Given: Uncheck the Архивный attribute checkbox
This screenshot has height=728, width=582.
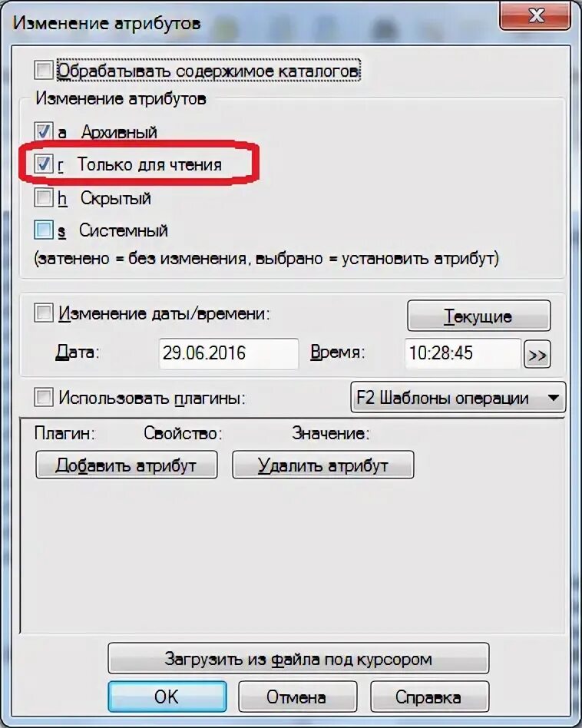Looking at the screenshot, I should pos(44,131).
